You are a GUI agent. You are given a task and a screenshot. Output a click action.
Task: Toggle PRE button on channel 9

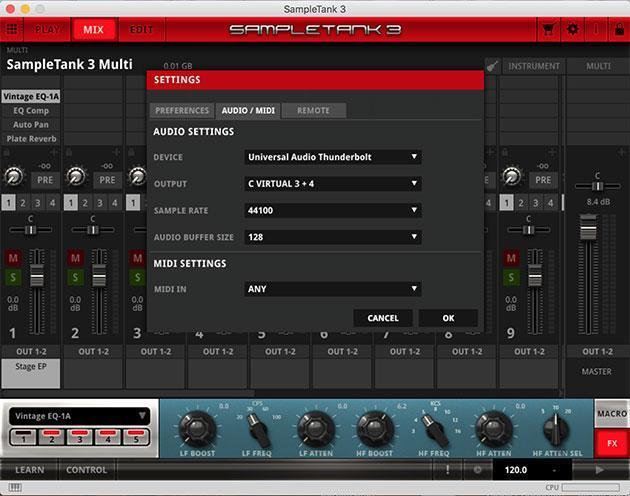(x=543, y=180)
